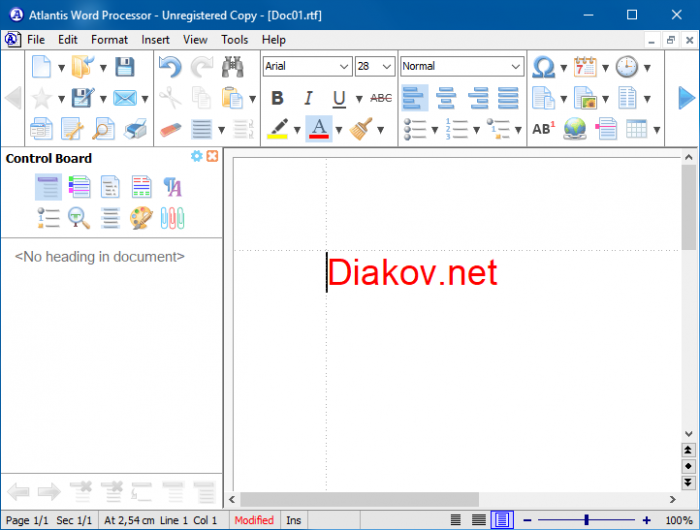Align text to the right
Viewport: 700px width, 530px height.
(x=478, y=98)
